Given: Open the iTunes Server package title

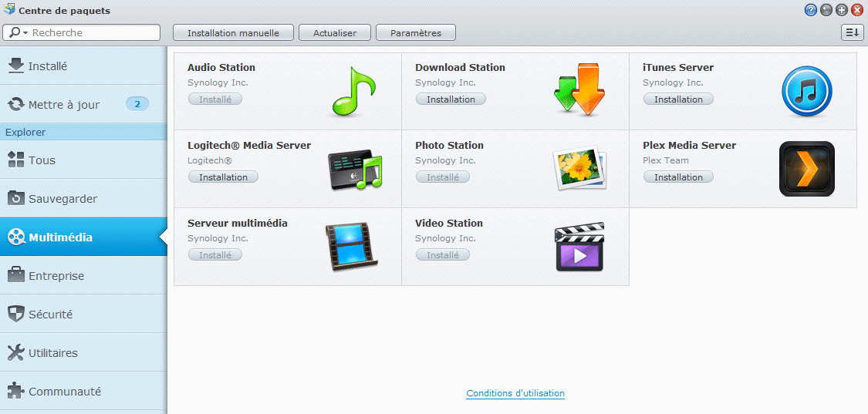Looking at the screenshot, I should (x=678, y=68).
